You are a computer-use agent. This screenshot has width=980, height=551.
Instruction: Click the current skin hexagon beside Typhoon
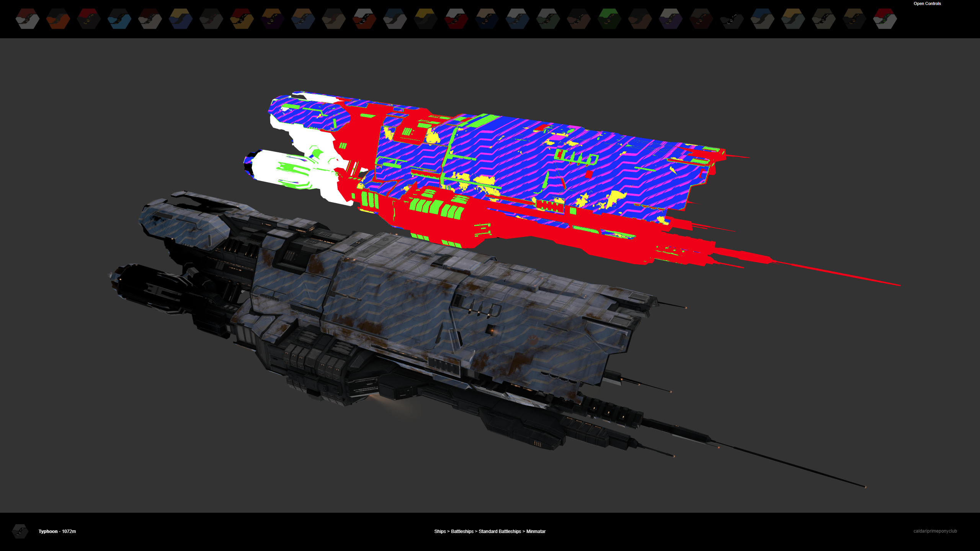pyautogui.click(x=20, y=531)
